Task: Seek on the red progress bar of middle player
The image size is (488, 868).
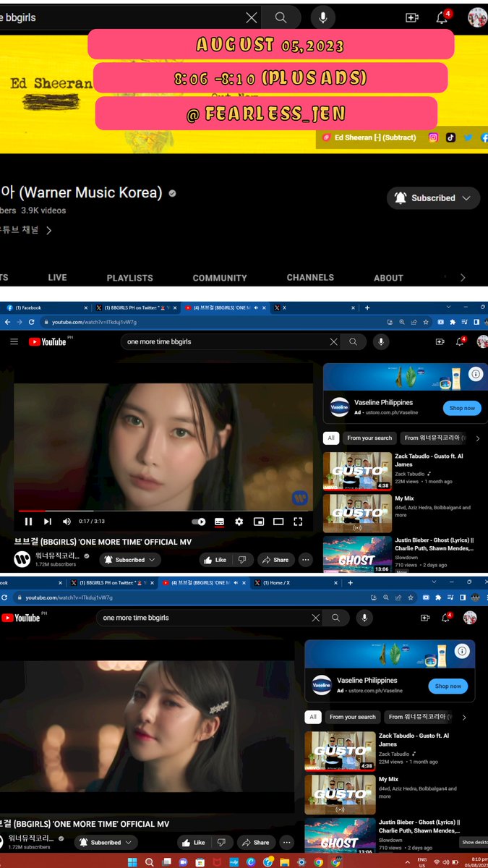Action: click(x=163, y=511)
